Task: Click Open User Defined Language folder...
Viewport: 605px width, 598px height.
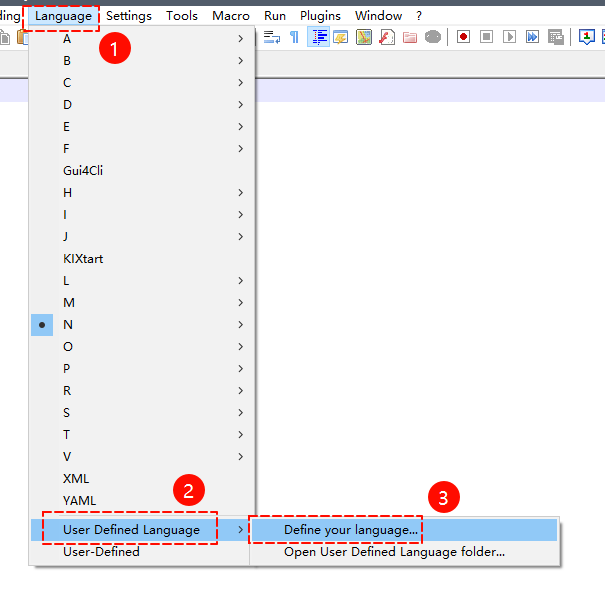Action: (x=394, y=551)
